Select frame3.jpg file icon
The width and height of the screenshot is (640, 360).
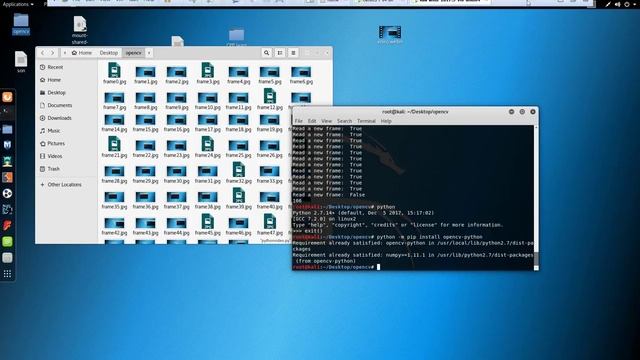tap(207, 70)
